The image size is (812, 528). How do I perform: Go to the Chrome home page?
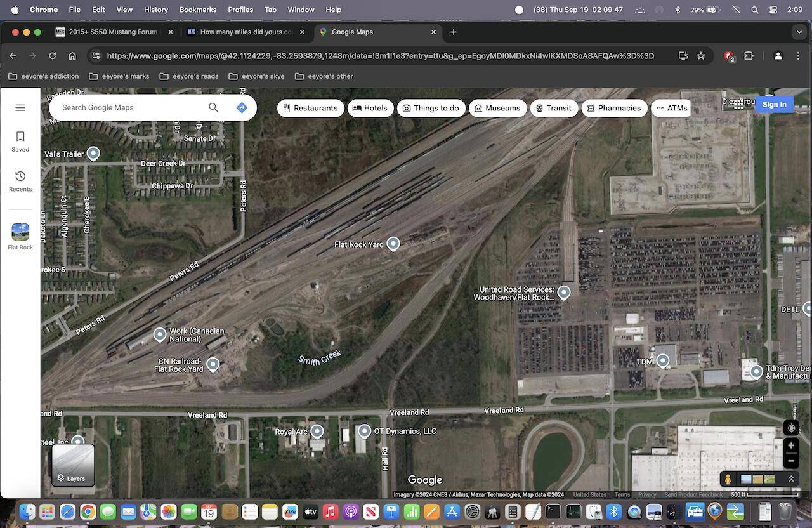(x=72, y=56)
